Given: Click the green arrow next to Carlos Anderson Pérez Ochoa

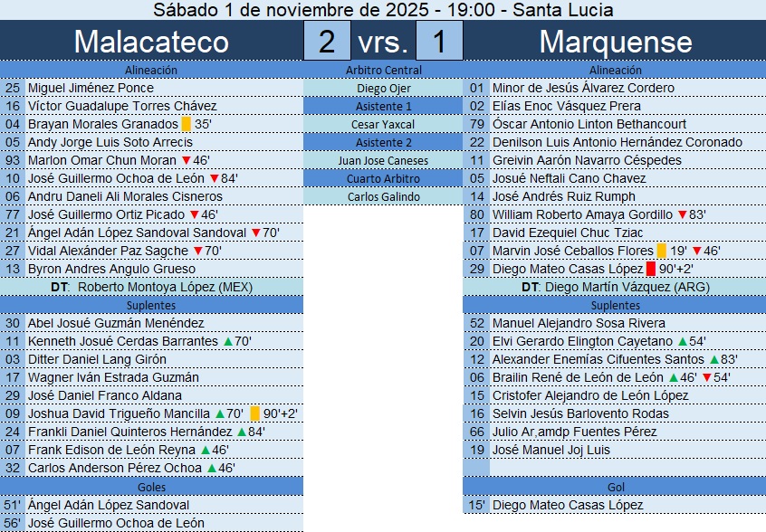Looking at the screenshot, I should (x=211, y=468).
